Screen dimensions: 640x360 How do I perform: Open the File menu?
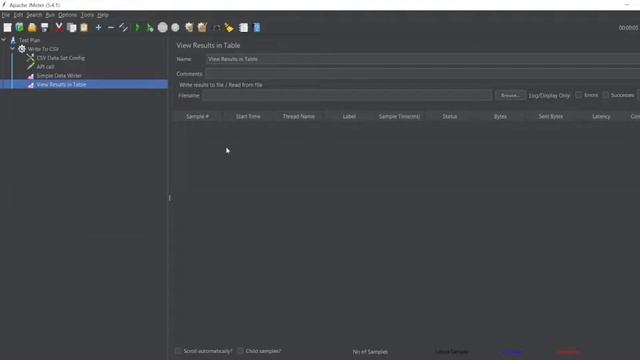(6, 15)
